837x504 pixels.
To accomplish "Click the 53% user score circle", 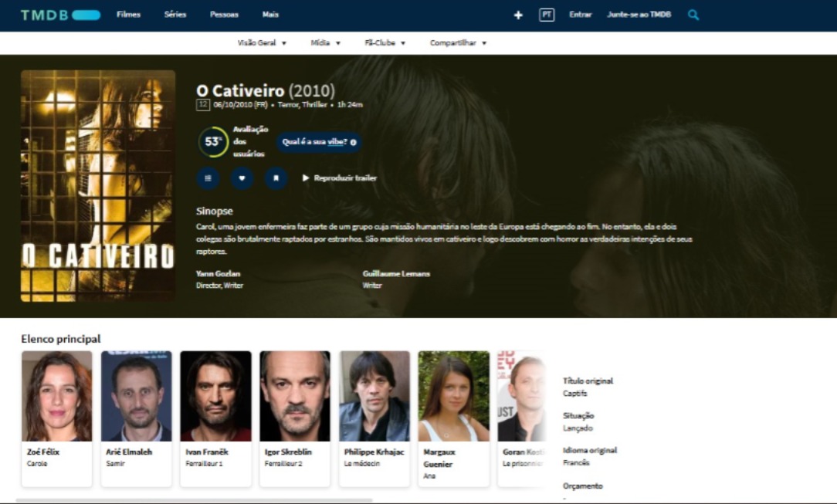I will pos(212,142).
